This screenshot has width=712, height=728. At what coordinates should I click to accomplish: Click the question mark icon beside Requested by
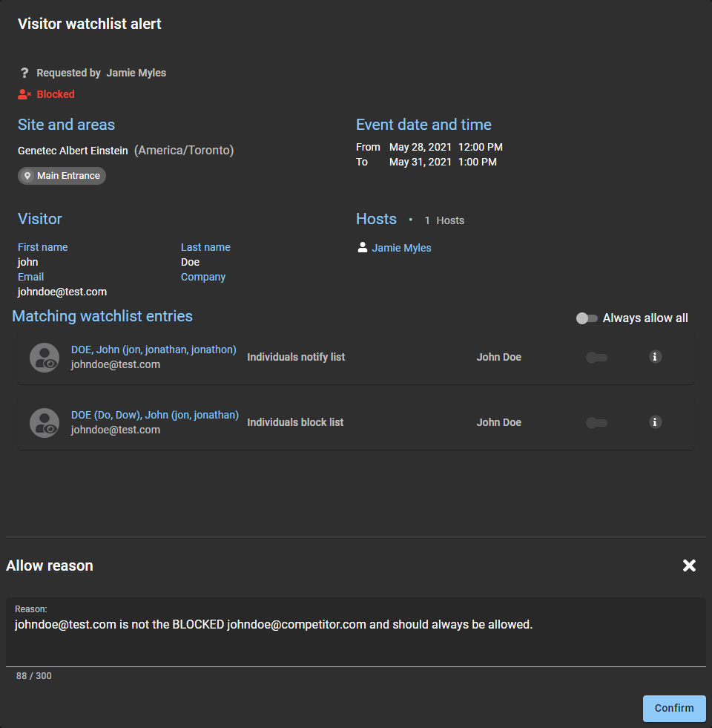click(x=24, y=73)
